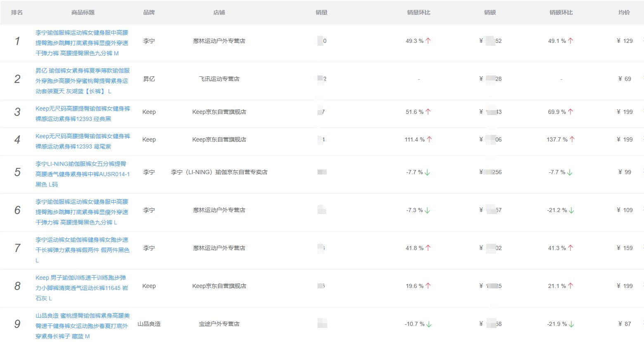Click the Keep京东自营旗舰店 store name
Viewport: 644px width, 342px height.
pyautogui.click(x=219, y=111)
